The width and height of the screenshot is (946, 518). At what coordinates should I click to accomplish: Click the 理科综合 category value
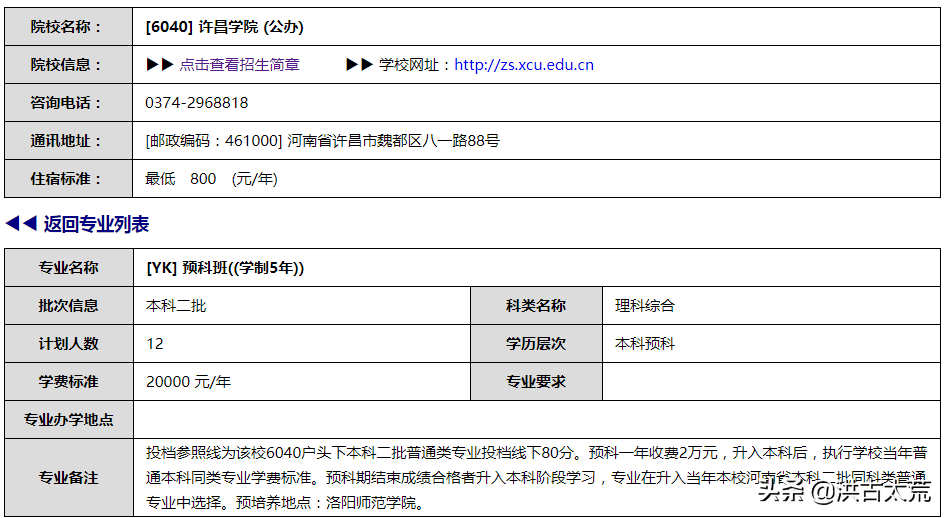pyautogui.click(x=644, y=306)
